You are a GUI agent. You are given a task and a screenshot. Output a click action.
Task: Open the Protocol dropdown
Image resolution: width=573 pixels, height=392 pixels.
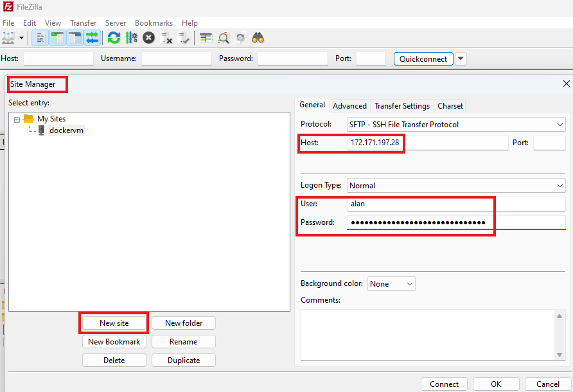pyautogui.click(x=456, y=124)
